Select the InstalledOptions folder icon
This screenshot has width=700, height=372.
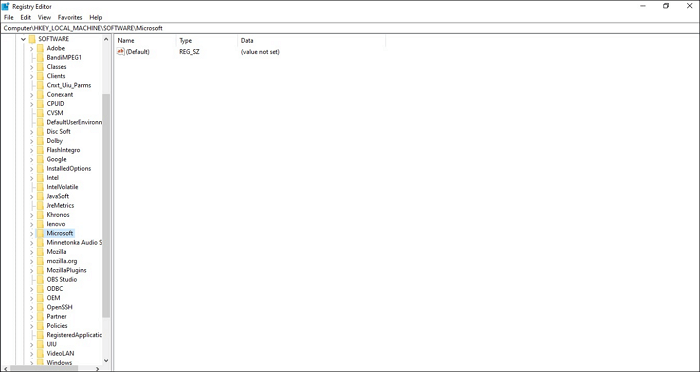click(x=40, y=168)
